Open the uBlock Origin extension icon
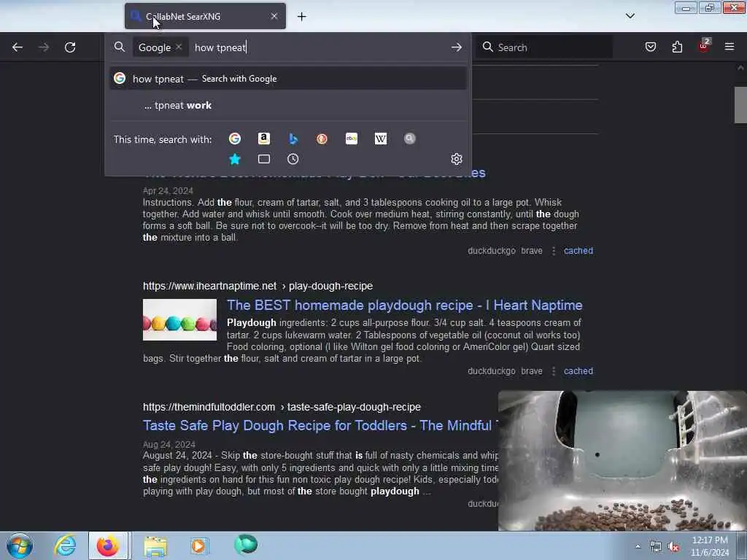Screen dimensions: 747x560 coord(704,46)
